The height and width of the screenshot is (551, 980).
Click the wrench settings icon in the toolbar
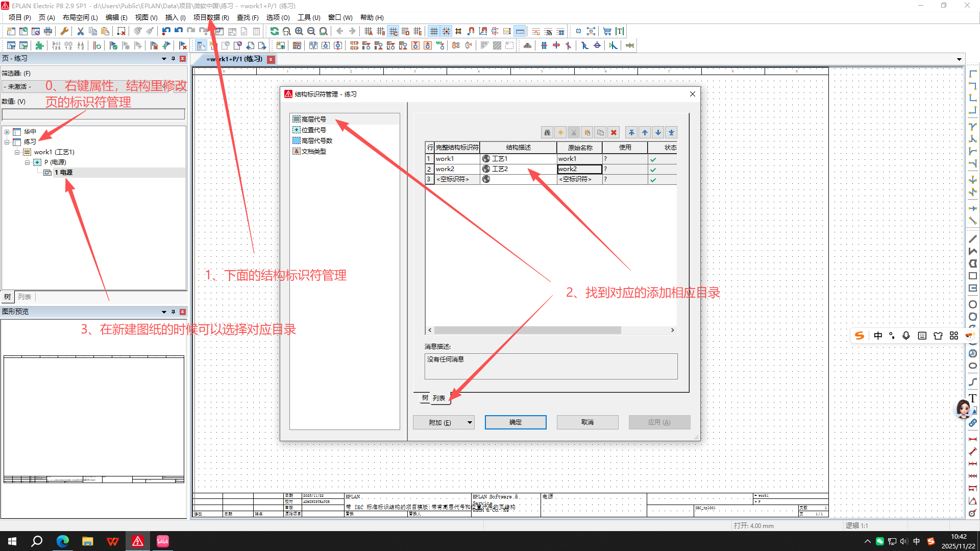point(64,32)
